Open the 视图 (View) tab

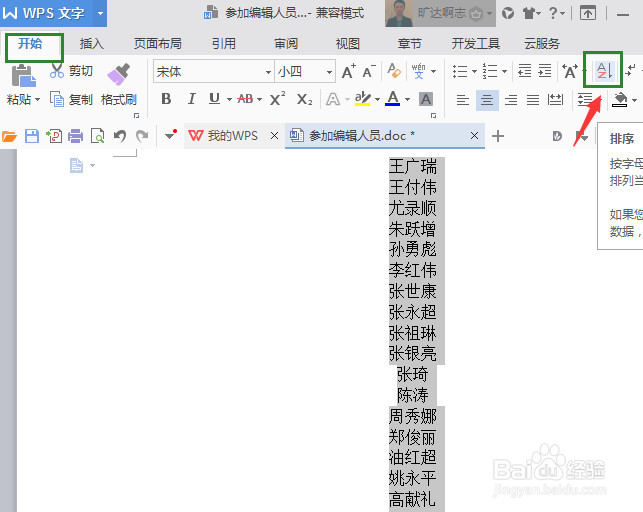click(x=347, y=43)
